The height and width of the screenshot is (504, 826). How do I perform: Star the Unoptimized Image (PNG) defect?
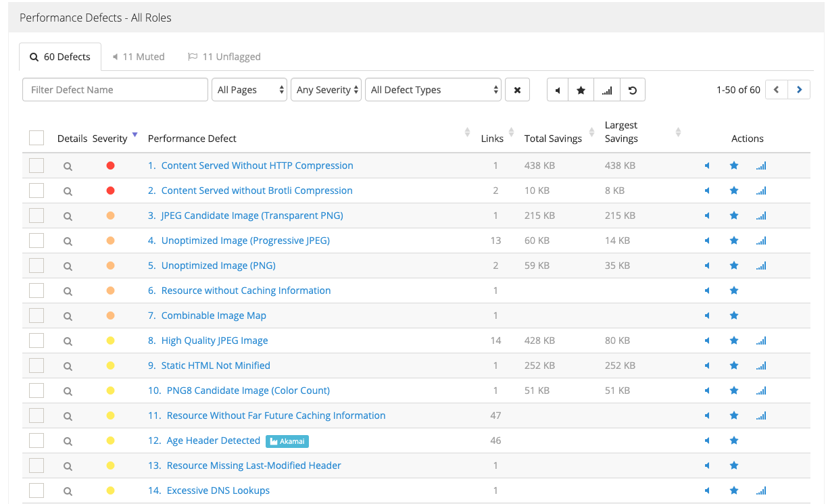pos(734,266)
